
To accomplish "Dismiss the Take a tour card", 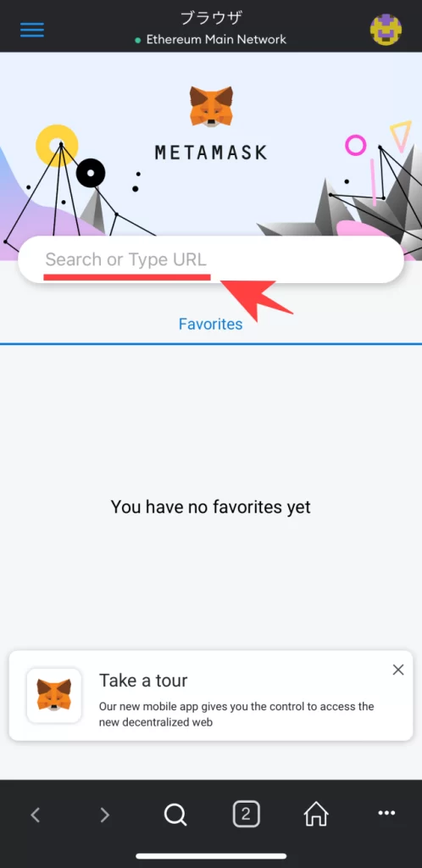I will click(x=398, y=670).
